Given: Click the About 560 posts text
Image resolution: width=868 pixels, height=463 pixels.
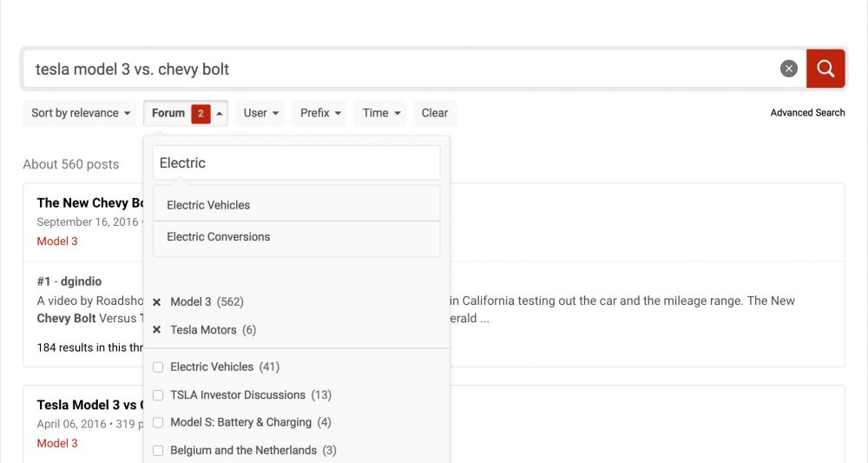Looking at the screenshot, I should [71, 164].
